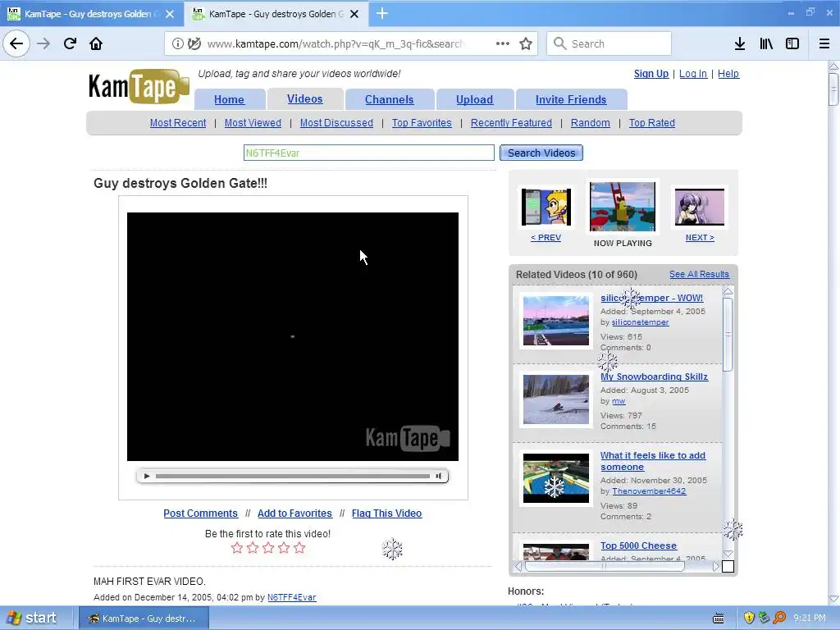The height and width of the screenshot is (630, 840).
Task: Click the Log In link
Action: pos(693,73)
